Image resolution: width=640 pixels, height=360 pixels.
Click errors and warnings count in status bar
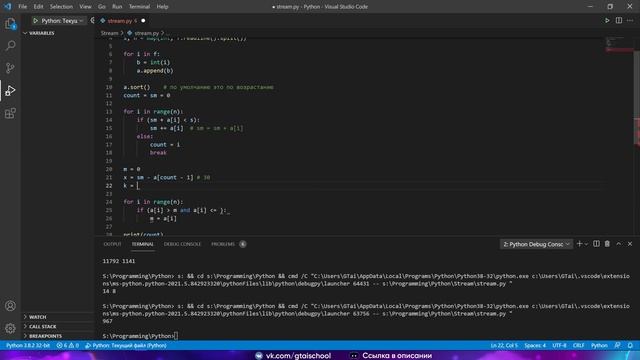pyautogui.click(x=68, y=345)
